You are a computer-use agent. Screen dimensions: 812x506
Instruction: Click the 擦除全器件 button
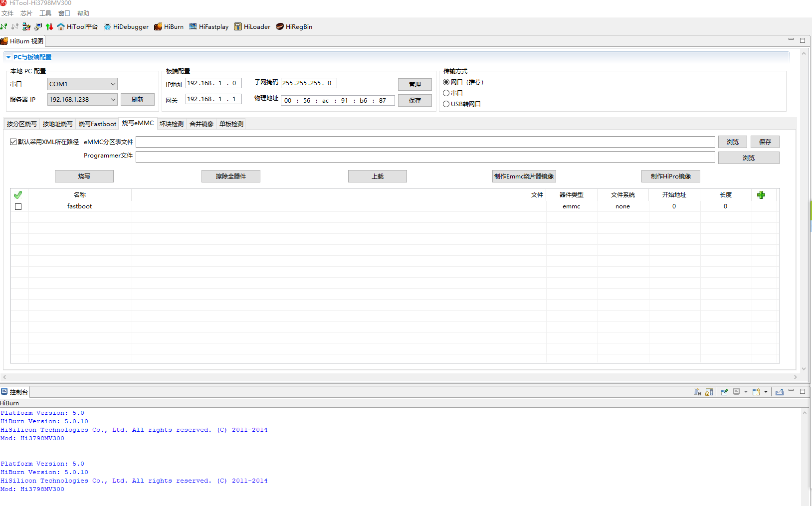230,176
